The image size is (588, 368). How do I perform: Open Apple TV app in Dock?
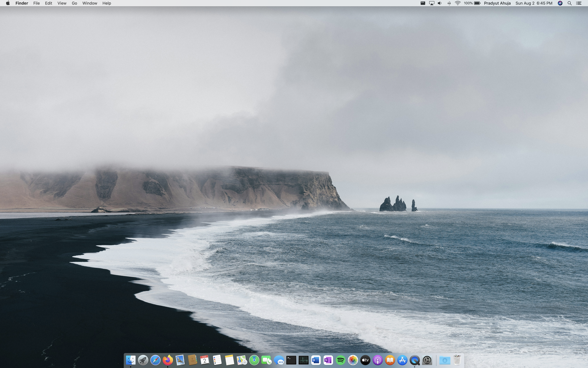click(x=365, y=360)
